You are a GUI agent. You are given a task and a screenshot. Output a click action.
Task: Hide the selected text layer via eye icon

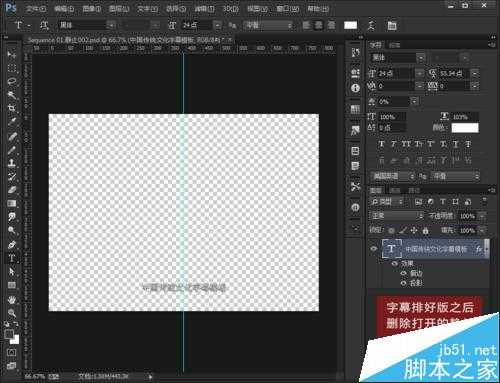click(x=374, y=249)
